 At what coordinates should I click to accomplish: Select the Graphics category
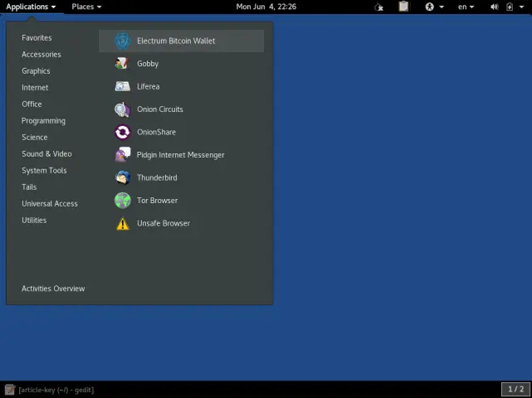pos(36,71)
